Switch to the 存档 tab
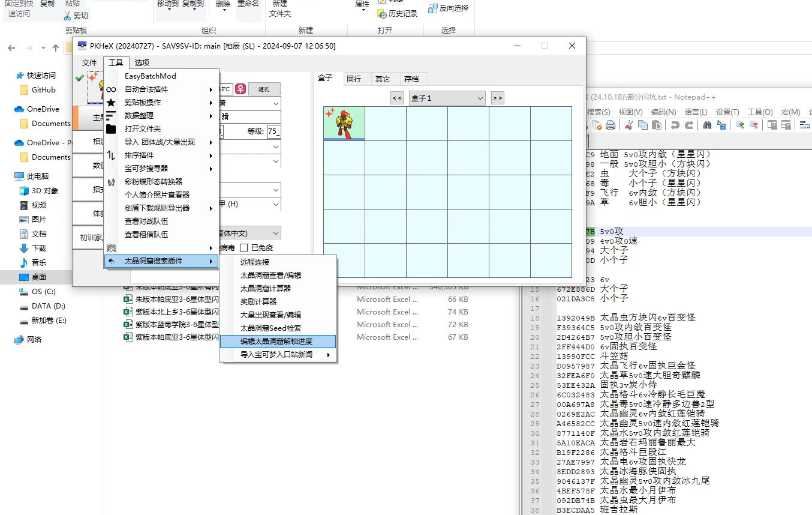 tap(412, 79)
